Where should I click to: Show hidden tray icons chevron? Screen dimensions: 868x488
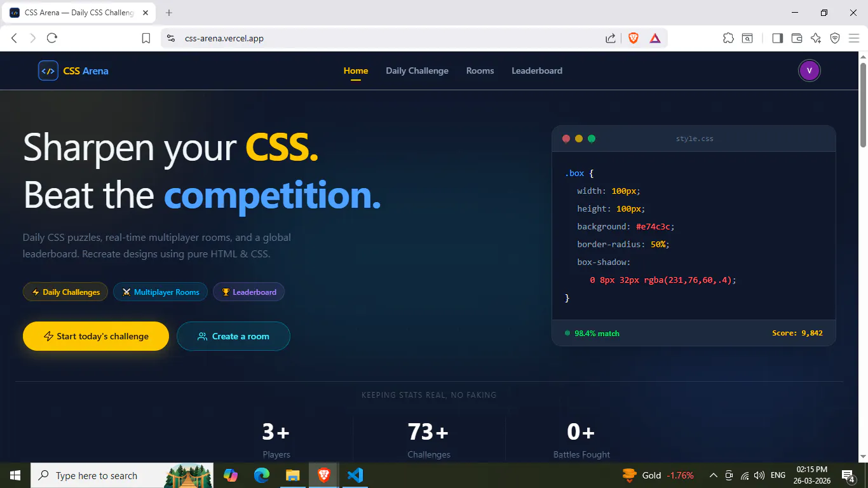713,475
